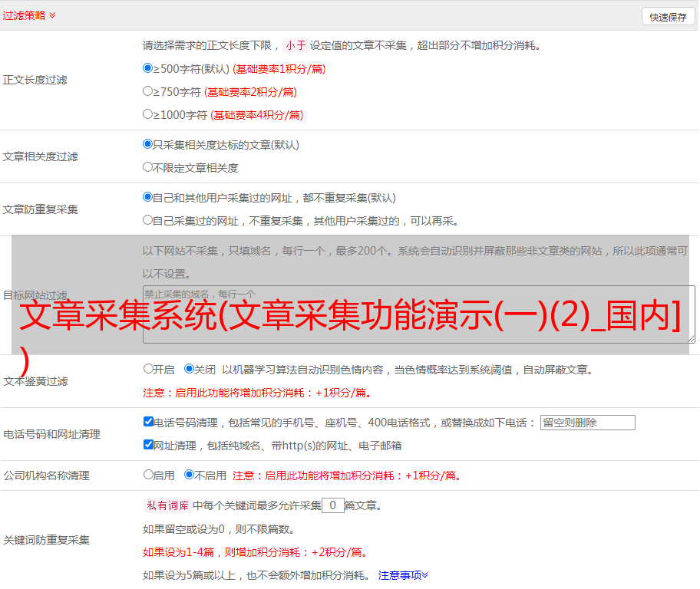Choose 只采集相关度达标的文章 option

[x=148, y=144]
